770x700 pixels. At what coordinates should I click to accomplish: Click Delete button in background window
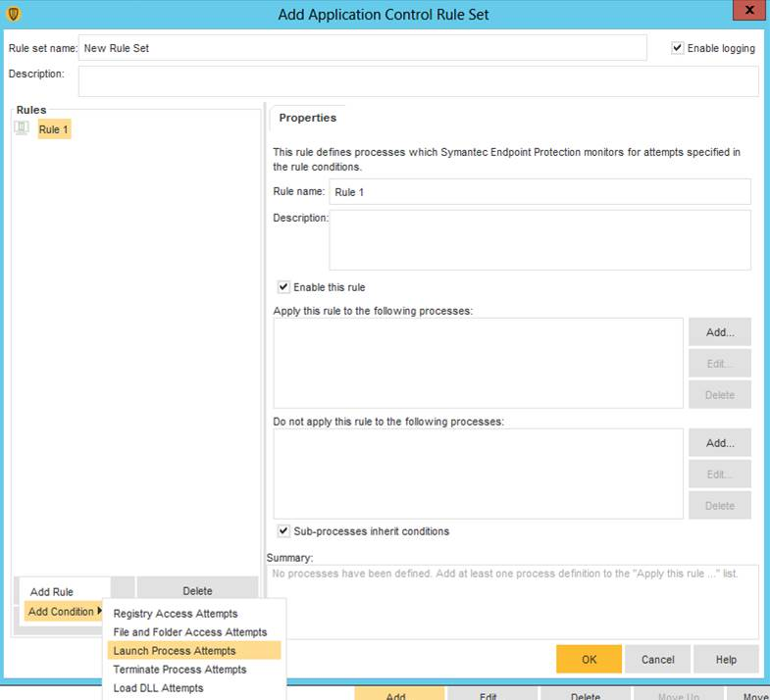586,693
